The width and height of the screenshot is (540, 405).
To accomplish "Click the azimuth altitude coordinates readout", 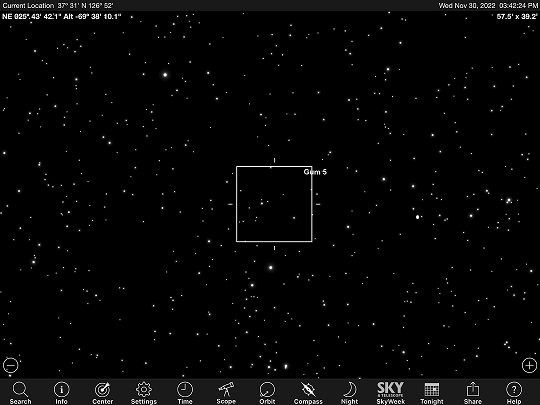I will [x=62, y=17].
